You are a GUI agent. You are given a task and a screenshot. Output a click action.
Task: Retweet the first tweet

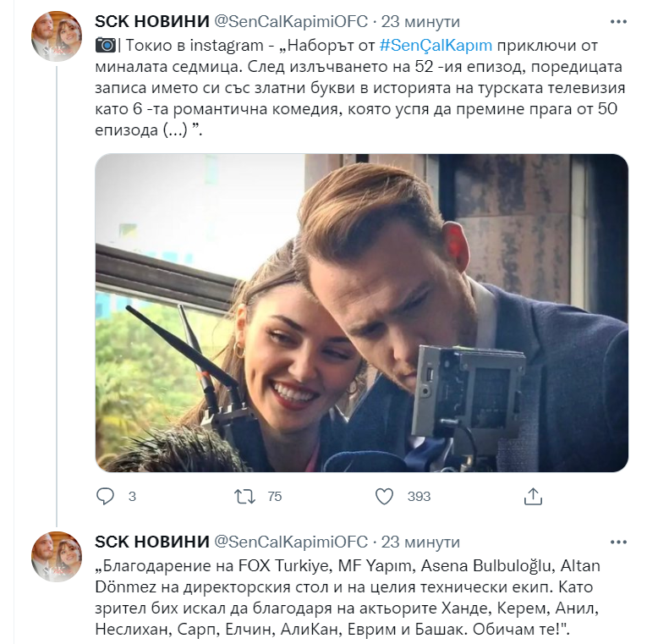click(244, 496)
